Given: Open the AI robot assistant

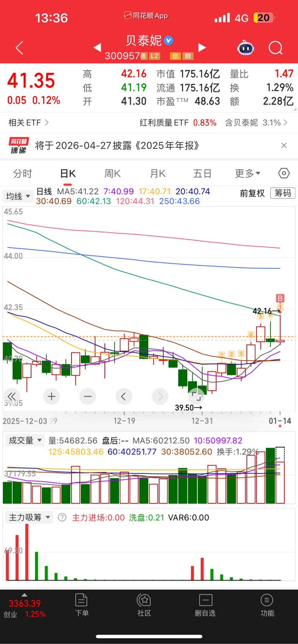Looking at the screenshot, I should (x=246, y=48).
